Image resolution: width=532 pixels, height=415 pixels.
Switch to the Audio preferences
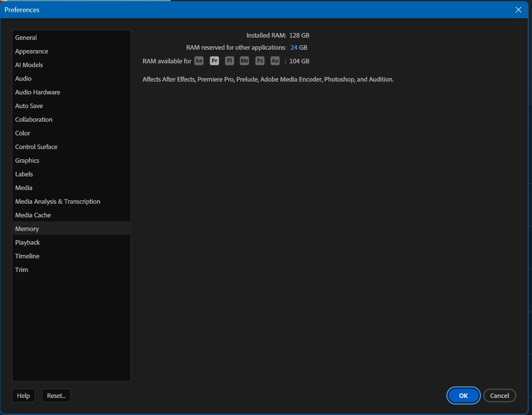click(71, 79)
